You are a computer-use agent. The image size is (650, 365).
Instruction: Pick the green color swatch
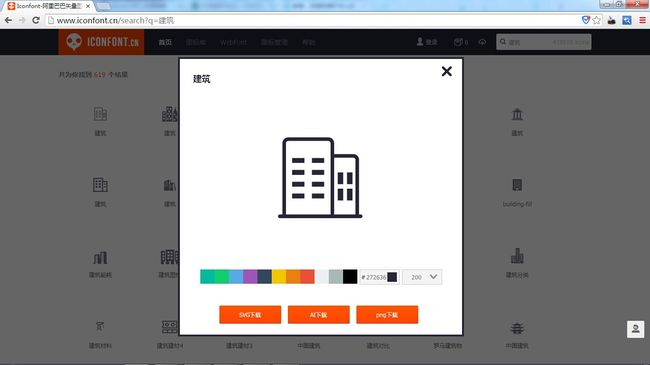coord(221,277)
